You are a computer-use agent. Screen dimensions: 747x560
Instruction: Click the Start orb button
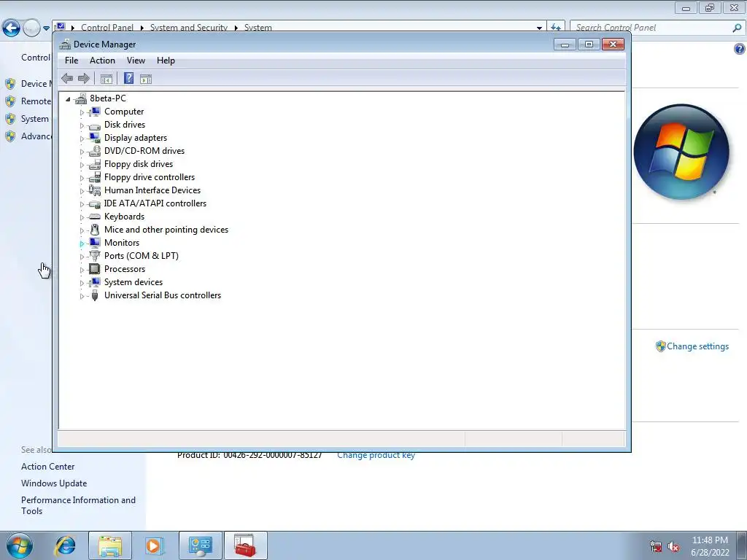20,545
